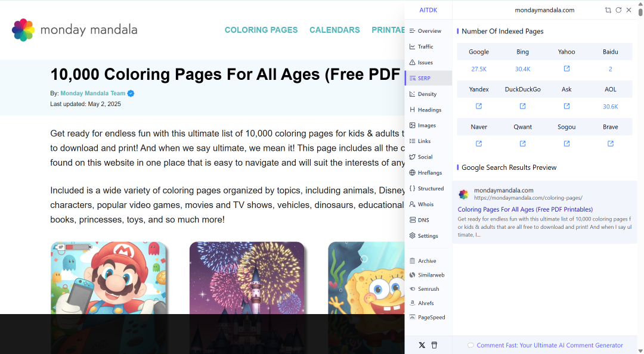The width and height of the screenshot is (644, 354).
Task: Open PageSpeed external tool
Action: click(x=428, y=317)
